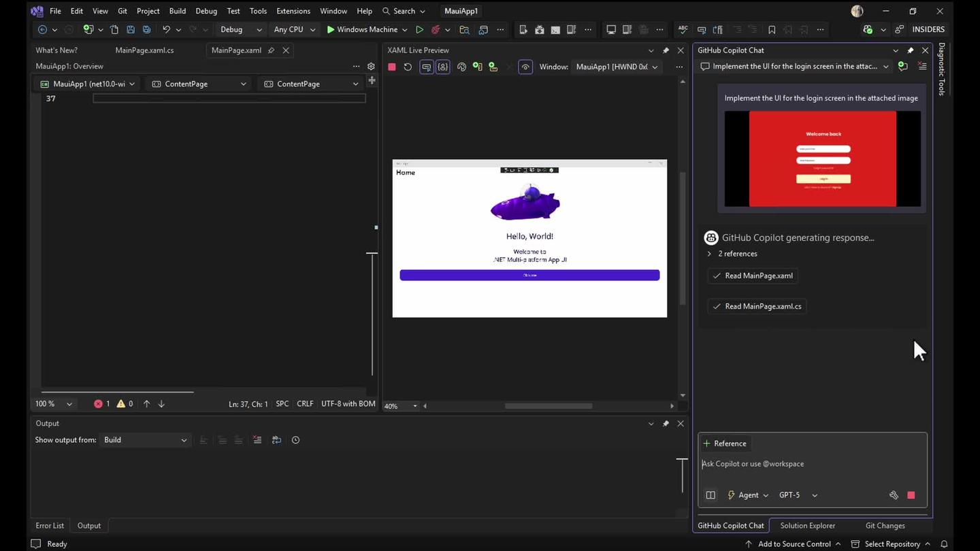Open the GPT-5 model picker dropdown

point(798,495)
